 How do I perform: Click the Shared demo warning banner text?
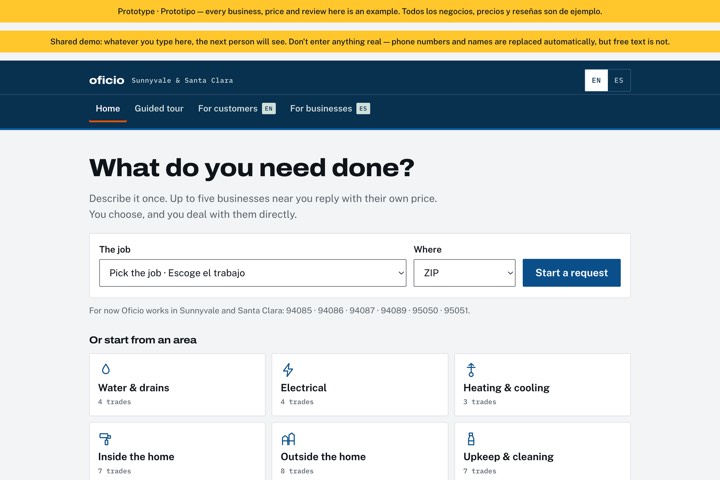point(360,42)
